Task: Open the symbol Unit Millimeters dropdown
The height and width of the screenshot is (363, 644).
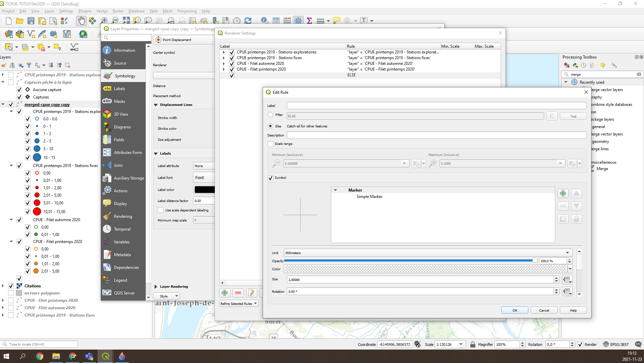Action: tap(428, 253)
